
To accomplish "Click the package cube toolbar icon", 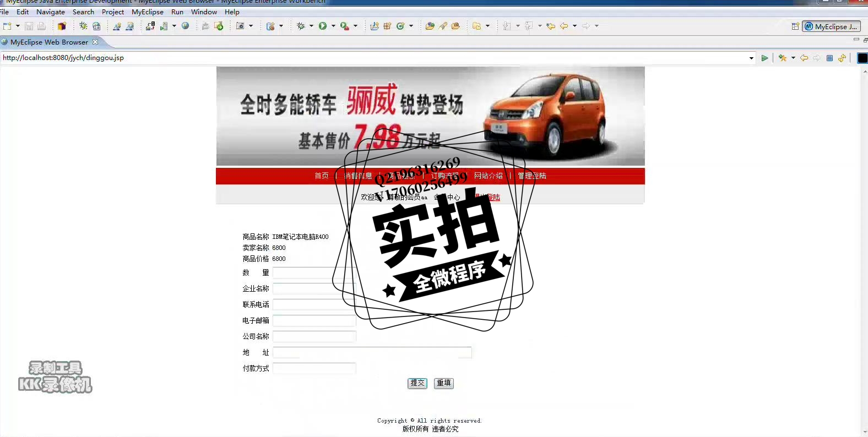I will click(62, 26).
